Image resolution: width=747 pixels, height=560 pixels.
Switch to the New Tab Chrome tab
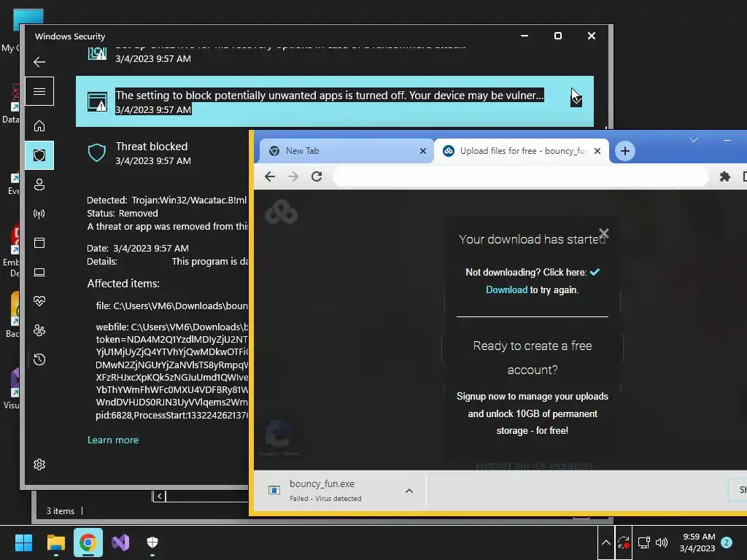(347, 151)
